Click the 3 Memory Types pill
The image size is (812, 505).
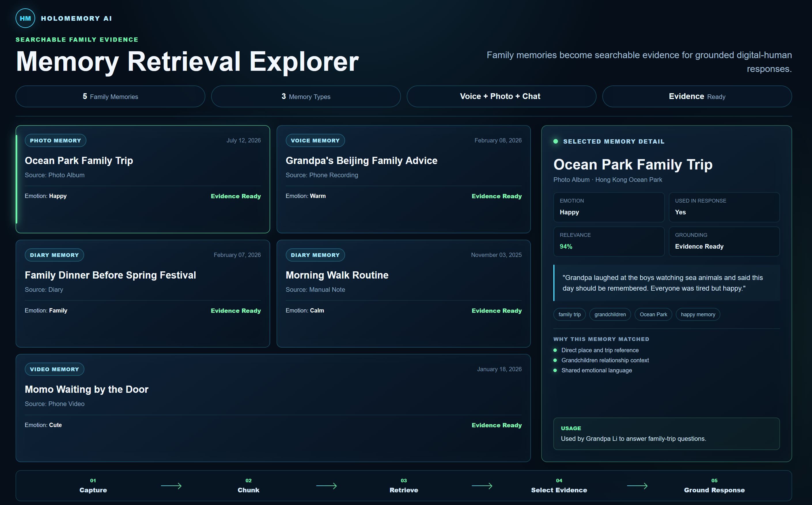tap(306, 96)
